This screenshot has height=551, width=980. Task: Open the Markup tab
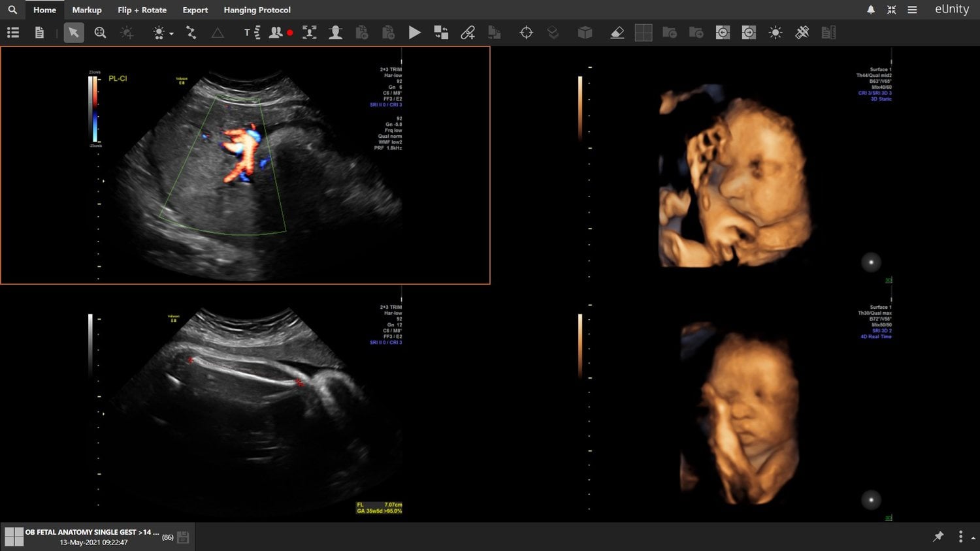[87, 10]
